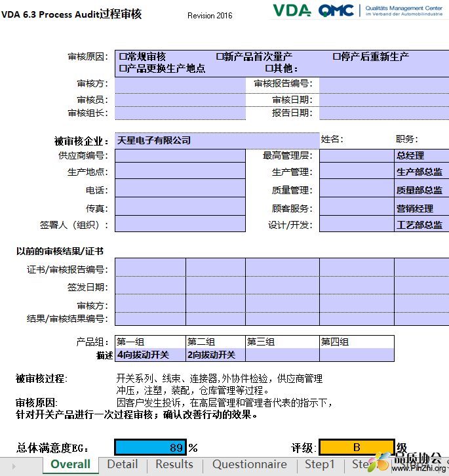
Task: Click the 审核日期 input cell
Action: tap(384, 100)
